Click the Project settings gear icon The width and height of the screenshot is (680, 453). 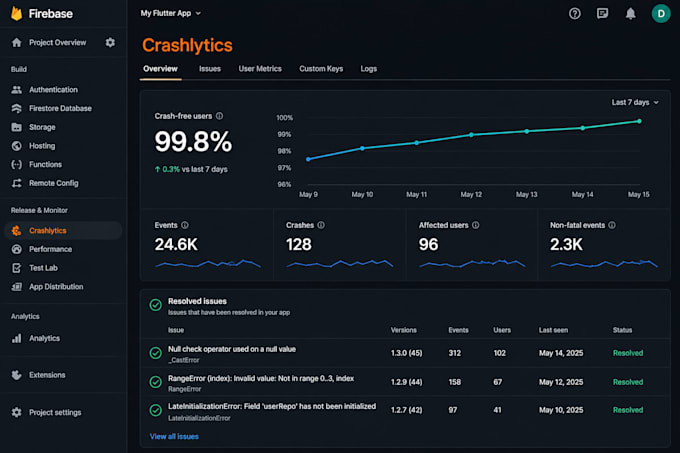click(x=16, y=412)
